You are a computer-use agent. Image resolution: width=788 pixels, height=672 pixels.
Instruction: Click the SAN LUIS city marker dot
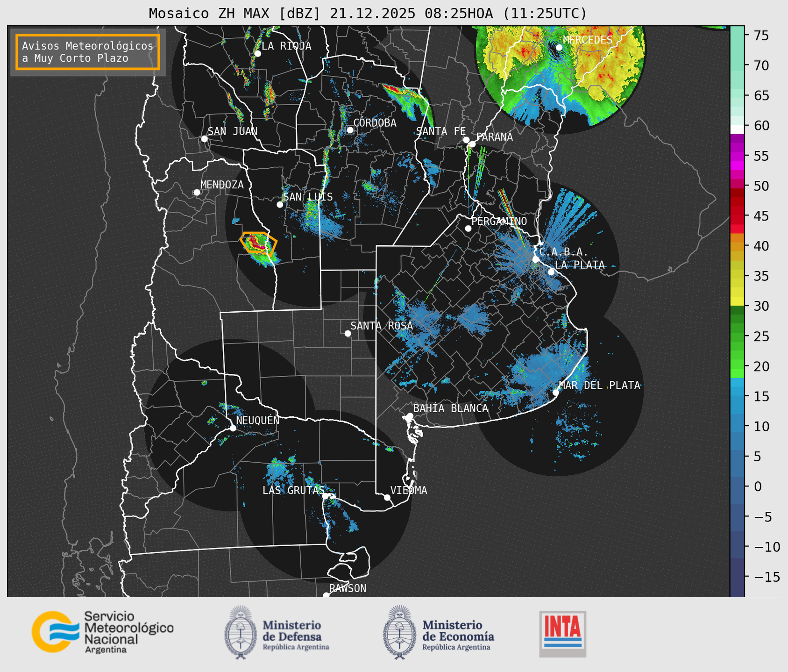[x=280, y=205]
